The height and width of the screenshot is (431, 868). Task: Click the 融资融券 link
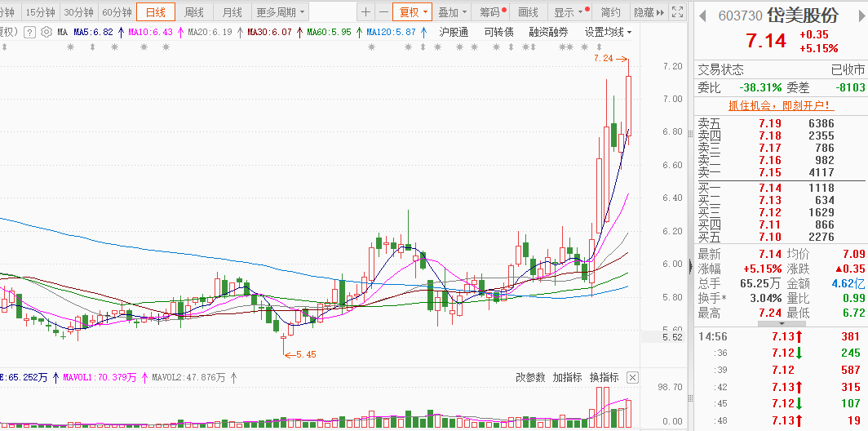[x=548, y=32]
